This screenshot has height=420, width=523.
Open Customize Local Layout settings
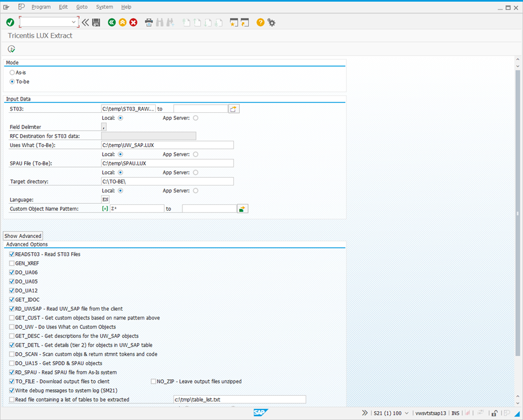pyautogui.click(x=271, y=22)
